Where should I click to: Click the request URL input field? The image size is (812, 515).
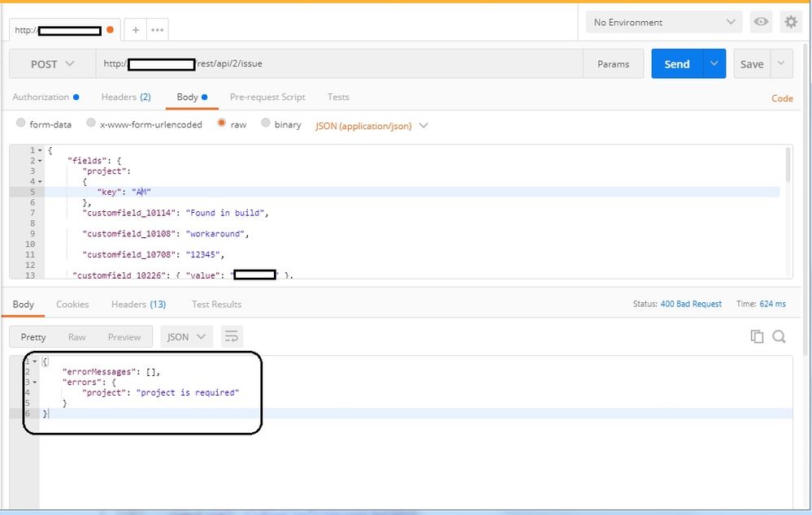pos(339,63)
